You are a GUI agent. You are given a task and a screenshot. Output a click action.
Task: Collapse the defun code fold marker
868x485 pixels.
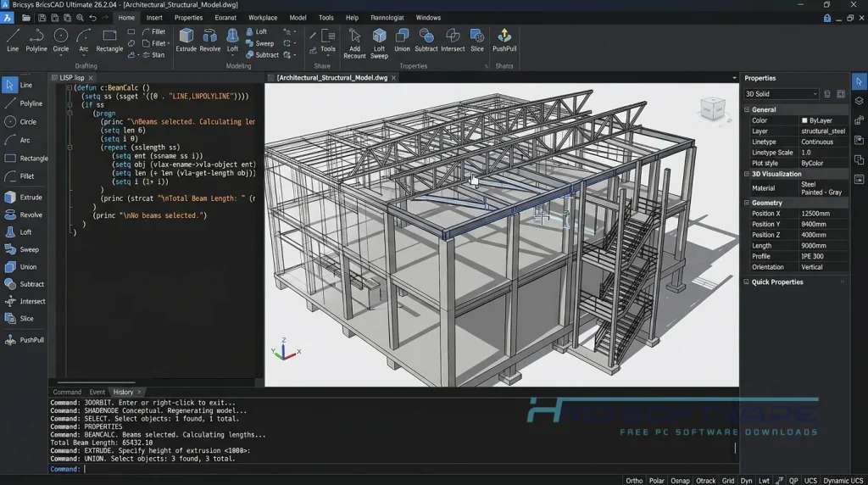(70, 87)
